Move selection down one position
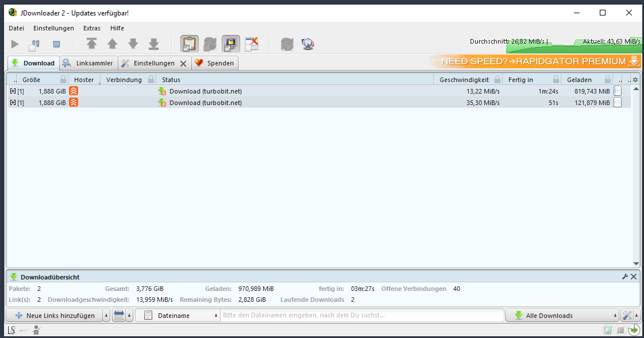 pos(133,44)
